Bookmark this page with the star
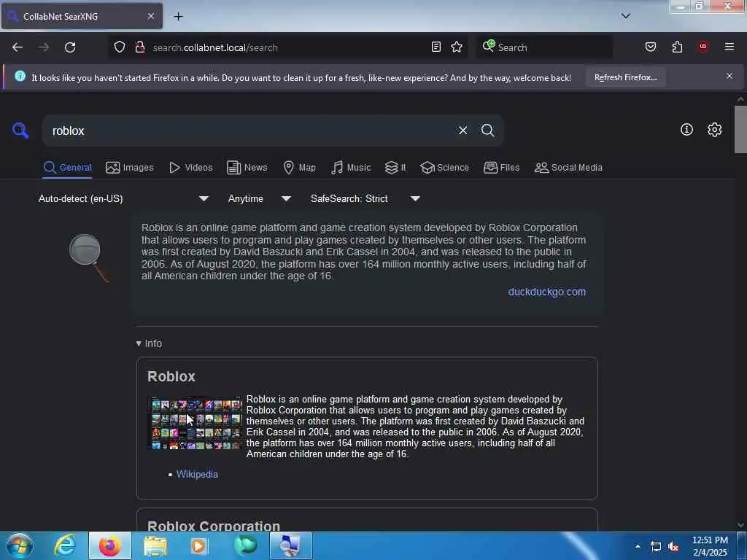The width and height of the screenshot is (747, 560). (x=457, y=47)
